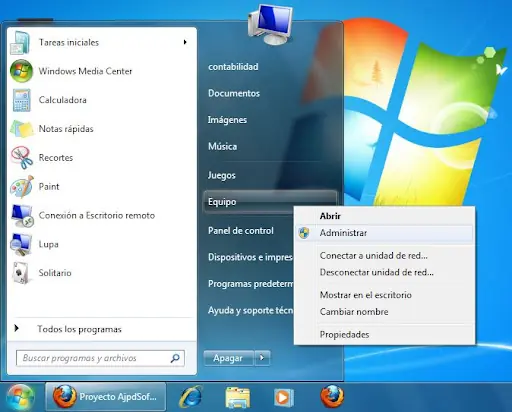
Task: Open the Calculadora icon
Action: click(x=22, y=100)
